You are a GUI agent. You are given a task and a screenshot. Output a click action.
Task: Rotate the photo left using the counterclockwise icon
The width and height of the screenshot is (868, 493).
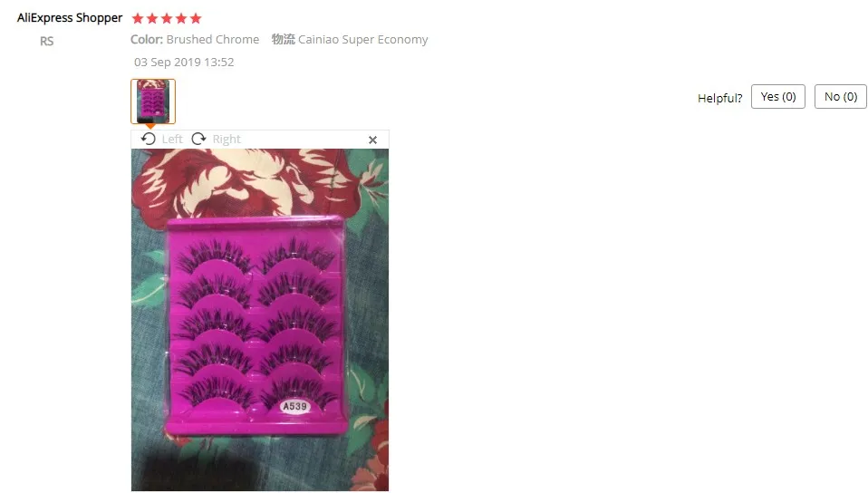(x=148, y=139)
